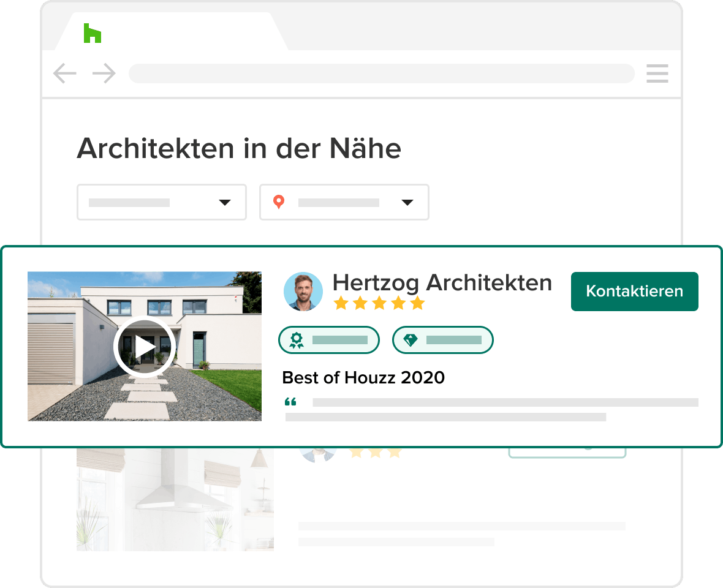Select the award ribbon badge
This screenshot has width=723, height=588.
(x=329, y=340)
